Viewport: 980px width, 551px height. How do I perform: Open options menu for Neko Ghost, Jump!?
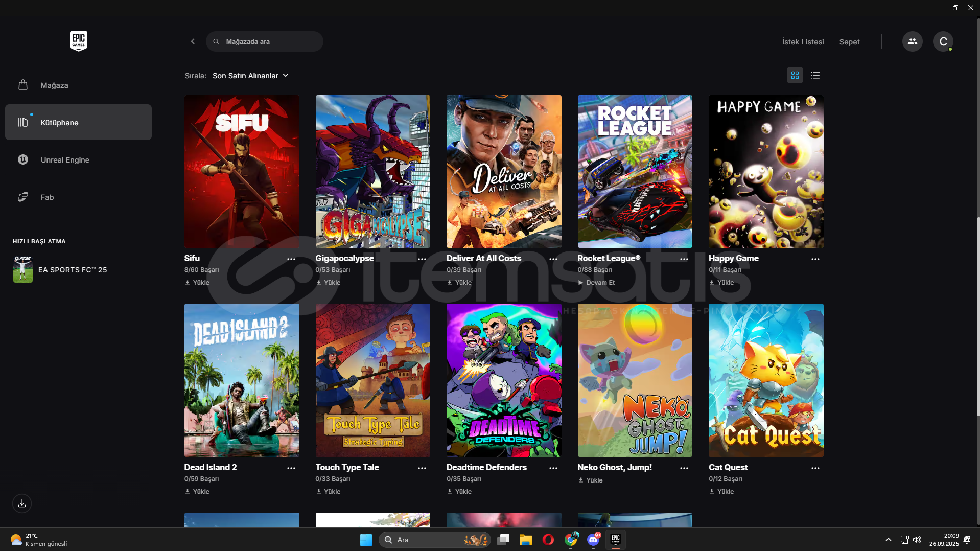point(684,468)
